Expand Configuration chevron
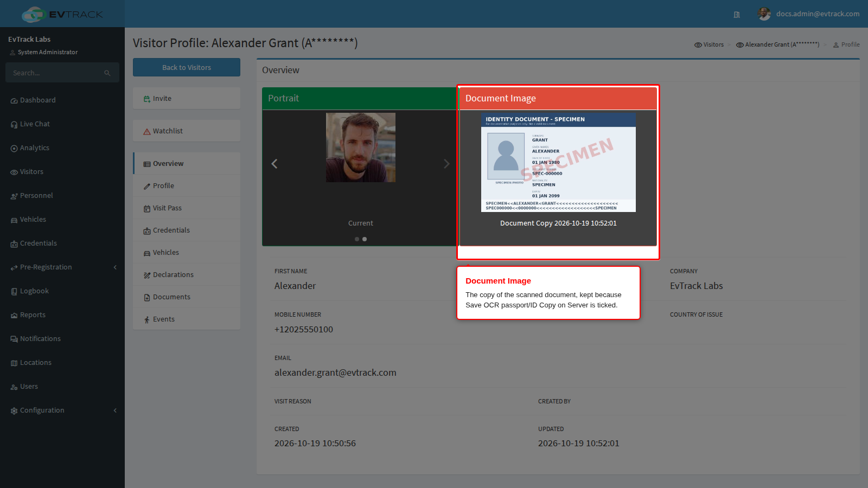This screenshot has height=488, width=868. pos(115,410)
